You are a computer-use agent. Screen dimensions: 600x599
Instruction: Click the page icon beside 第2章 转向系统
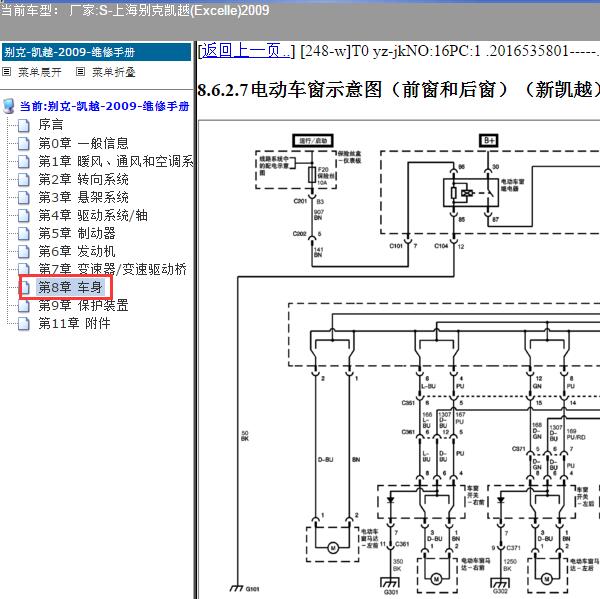tap(24, 180)
